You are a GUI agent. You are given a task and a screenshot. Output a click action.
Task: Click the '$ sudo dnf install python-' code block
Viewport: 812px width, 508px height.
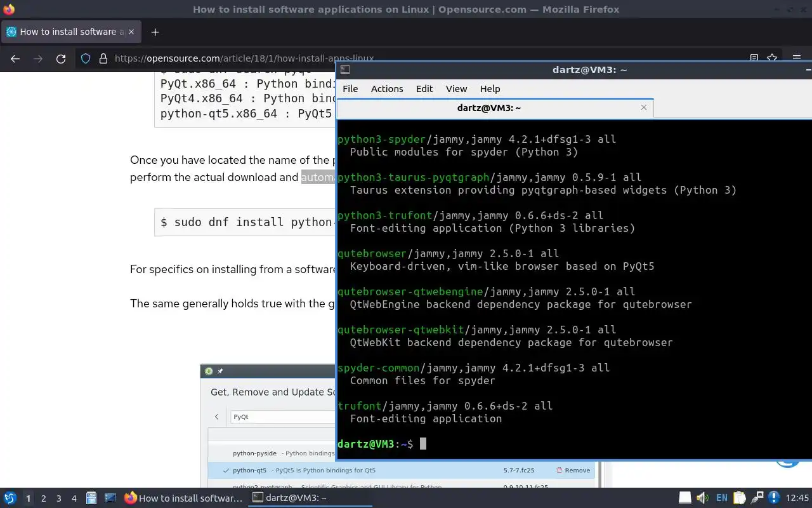coord(245,222)
